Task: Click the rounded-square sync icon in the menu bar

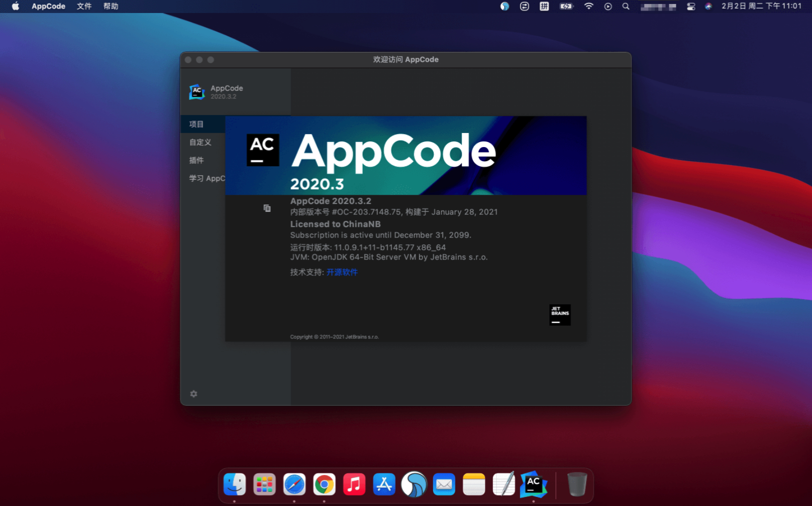Action: pyautogui.click(x=524, y=6)
